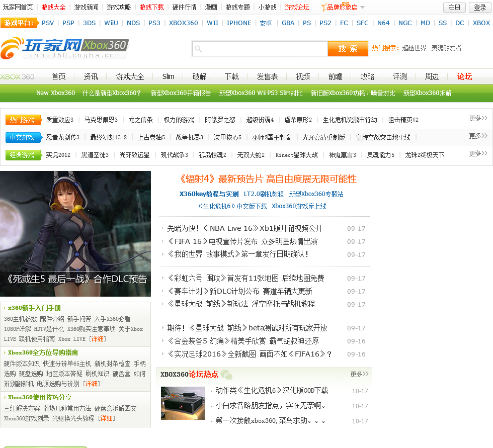The height and width of the screenshot is (448, 493).
Task: Click 什么是新型Xbox360？ in the green bar
Action: click(112, 93)
